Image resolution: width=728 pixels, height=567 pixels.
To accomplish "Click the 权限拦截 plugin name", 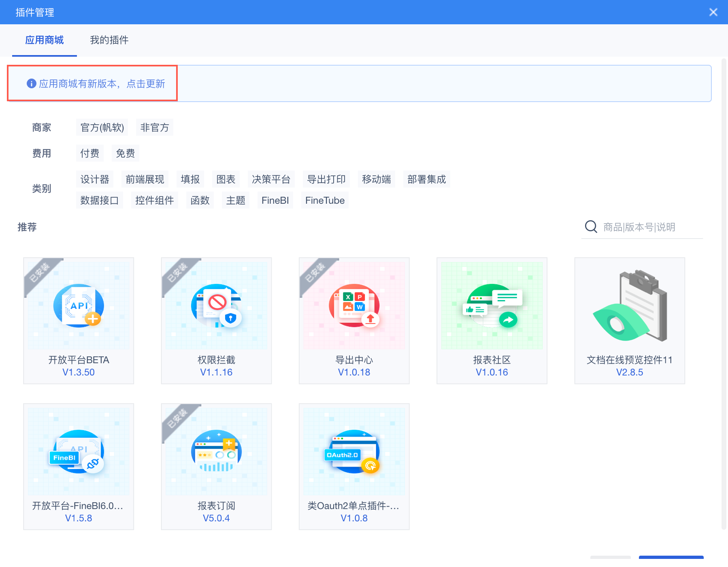I will (x=217, y=360).
